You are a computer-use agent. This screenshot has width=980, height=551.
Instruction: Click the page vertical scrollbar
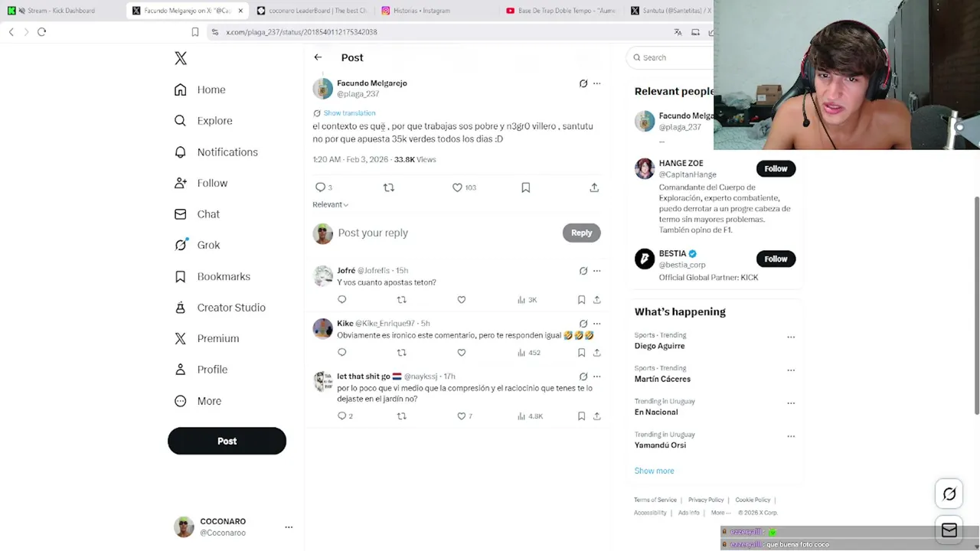click(x=976, y=306)
